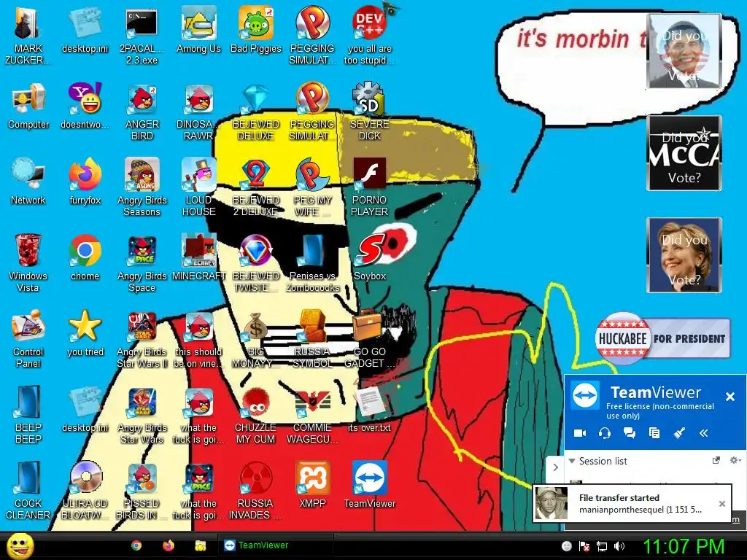The image size is (747, 560).
Task: Click the Huckabee For President banner
Action: [662, 338]
